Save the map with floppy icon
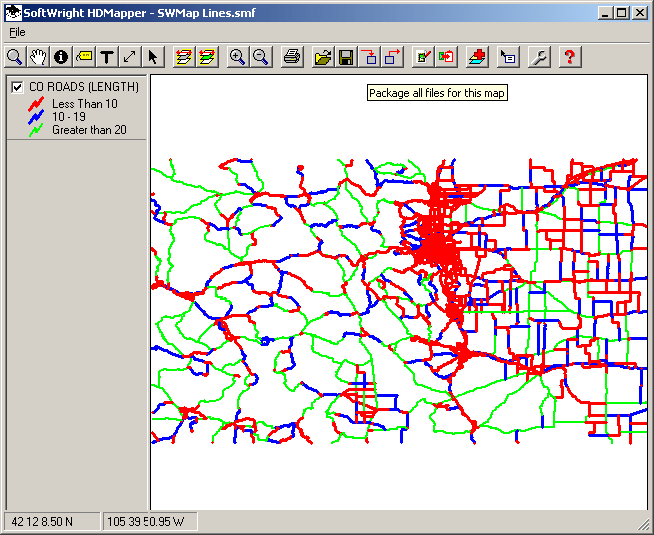This screenshot has width=654, height=535. [346, 57]
